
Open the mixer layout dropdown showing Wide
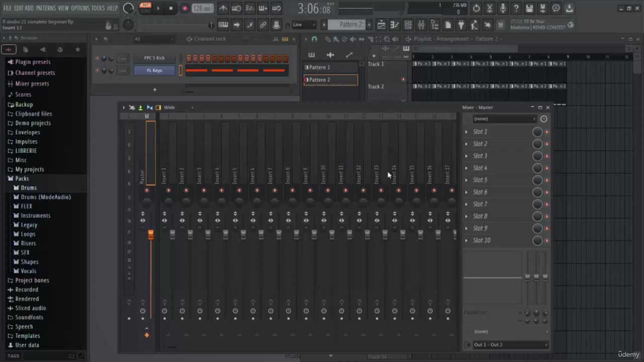178,108
